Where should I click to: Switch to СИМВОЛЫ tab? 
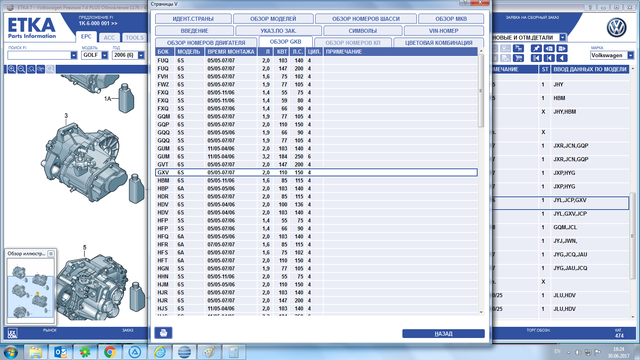362,31
